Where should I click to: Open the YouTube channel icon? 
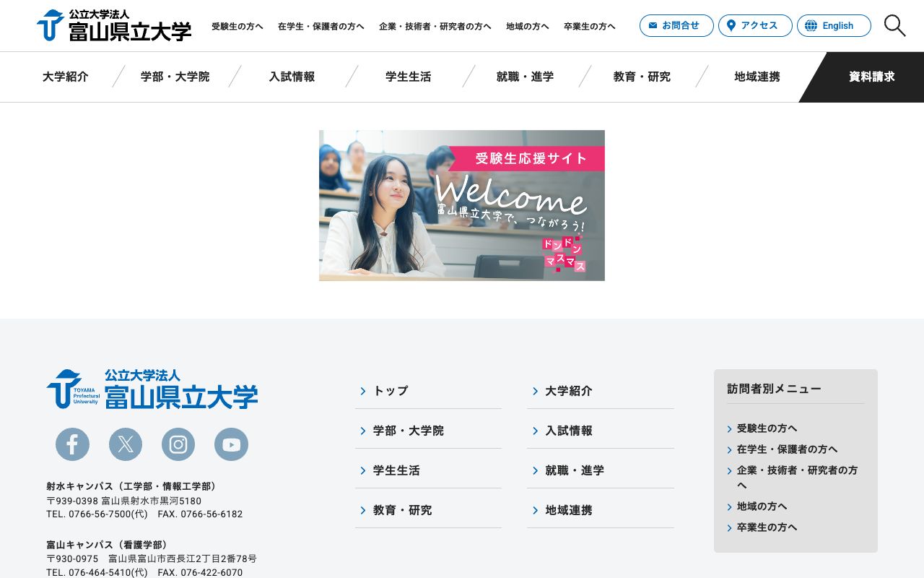pos(231,444)
